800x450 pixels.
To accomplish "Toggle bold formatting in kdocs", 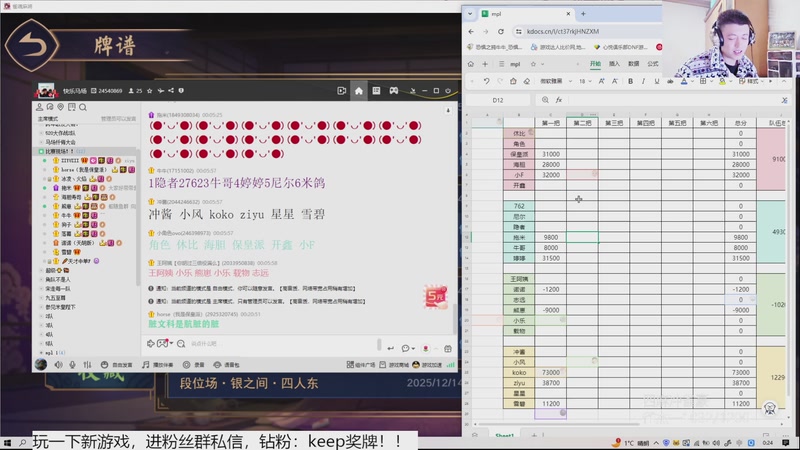I will pos(631,81).
